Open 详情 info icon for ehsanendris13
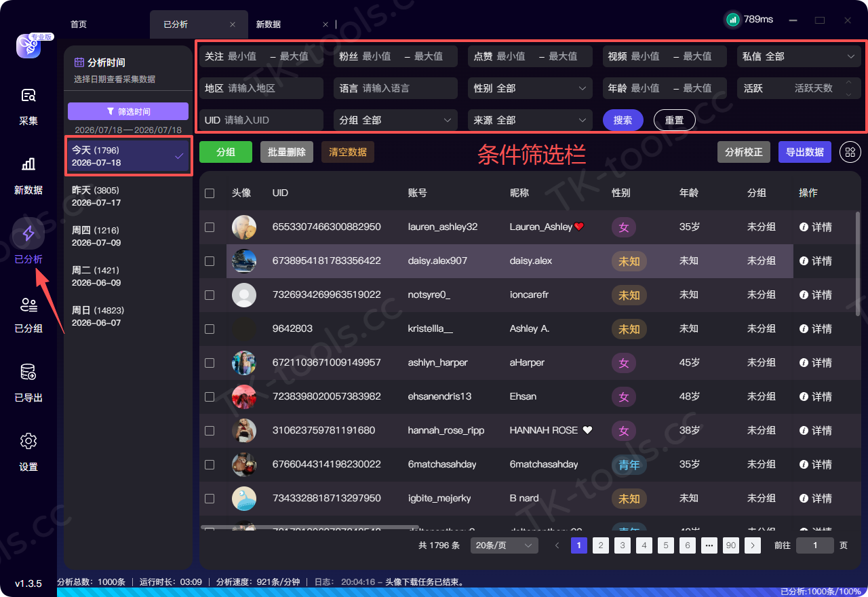This screenshot has height=597, width=868. [804, 397]
